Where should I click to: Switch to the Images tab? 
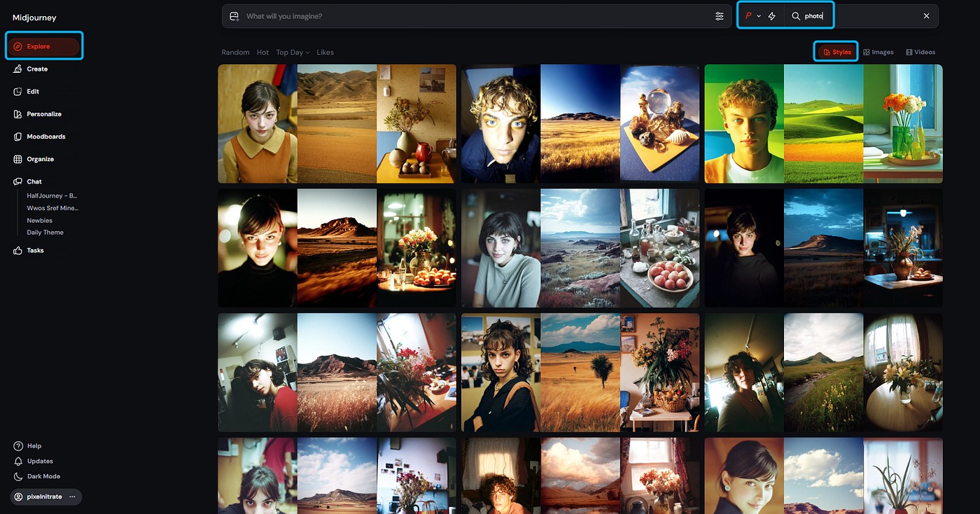(x=878, y=52)
